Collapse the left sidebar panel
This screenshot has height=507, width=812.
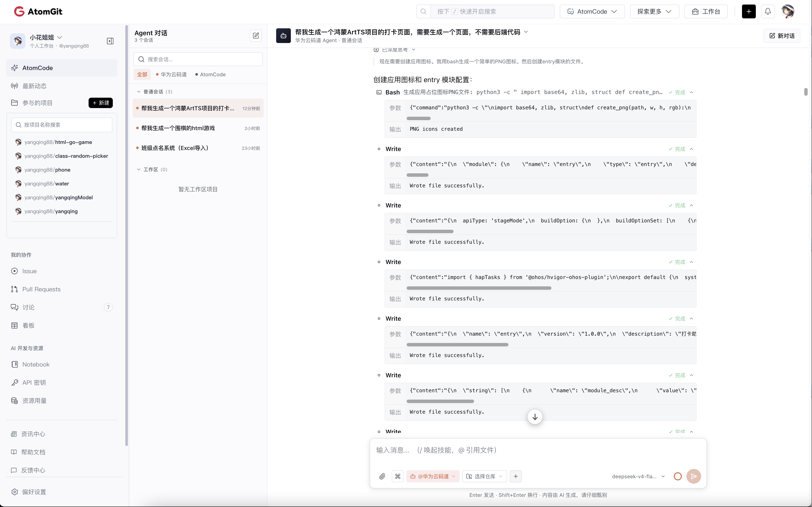[x=110, y=41]
